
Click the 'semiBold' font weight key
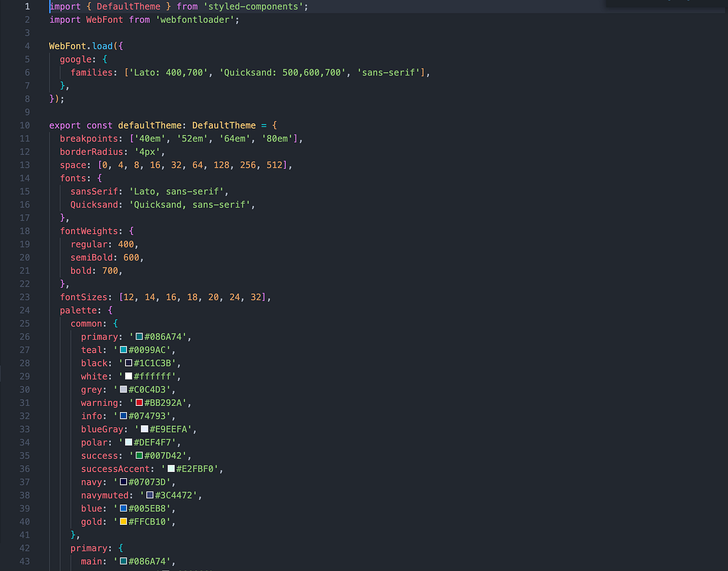(92, 258)
